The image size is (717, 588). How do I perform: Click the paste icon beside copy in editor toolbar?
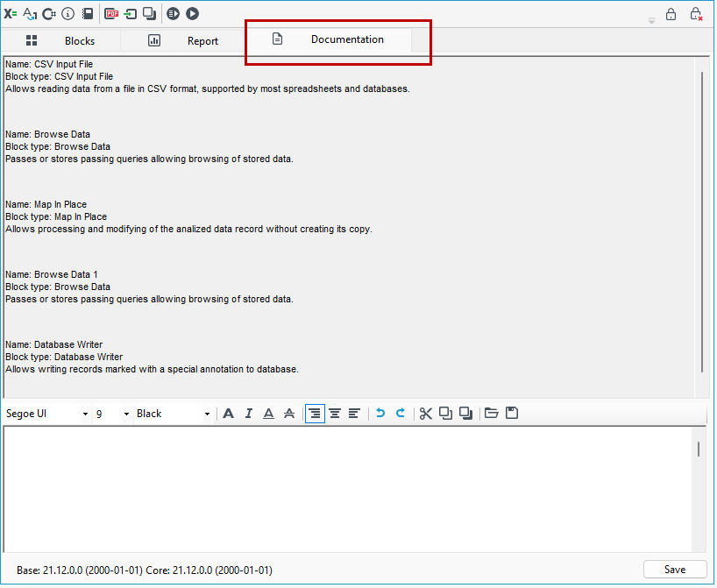pyautogui.click(x=465, y=414)
